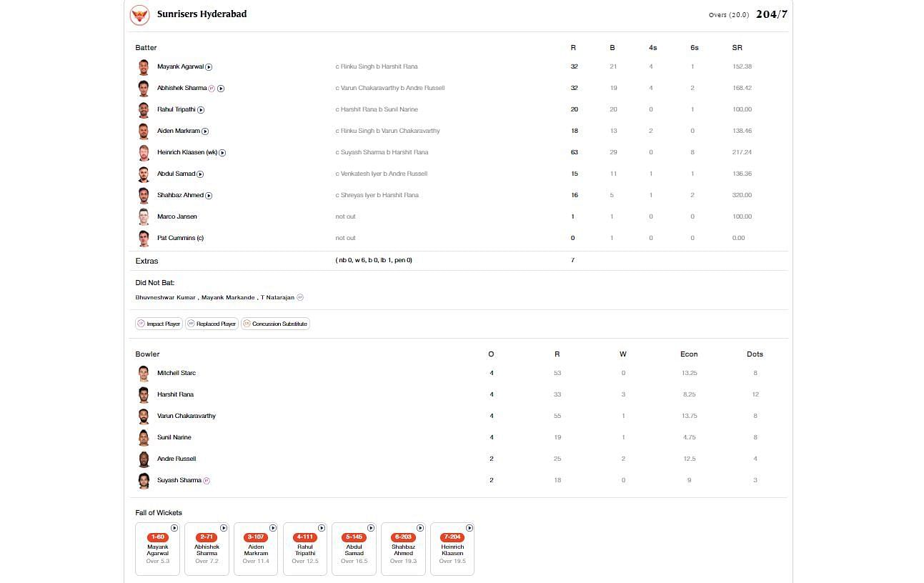Click Klaasen's runs value 63
The width and height of the screenshot is (924, 583).
(575, 152)
